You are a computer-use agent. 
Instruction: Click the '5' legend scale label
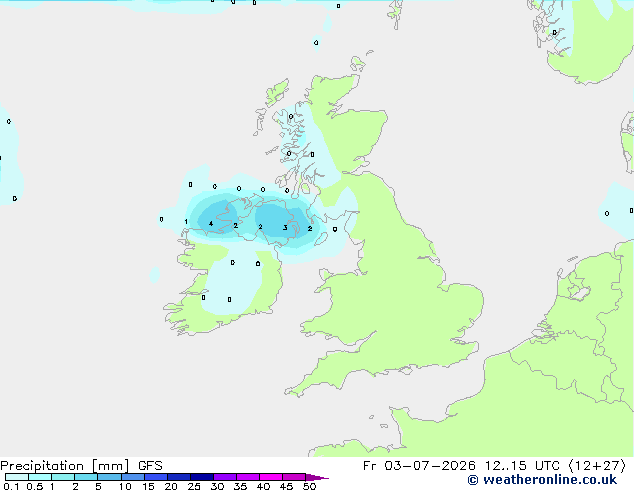98,486
